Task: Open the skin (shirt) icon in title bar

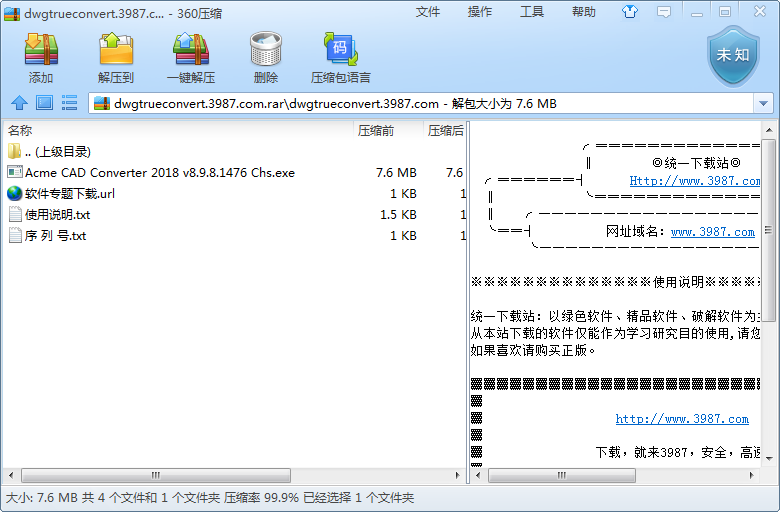Action: coord(630,11)
